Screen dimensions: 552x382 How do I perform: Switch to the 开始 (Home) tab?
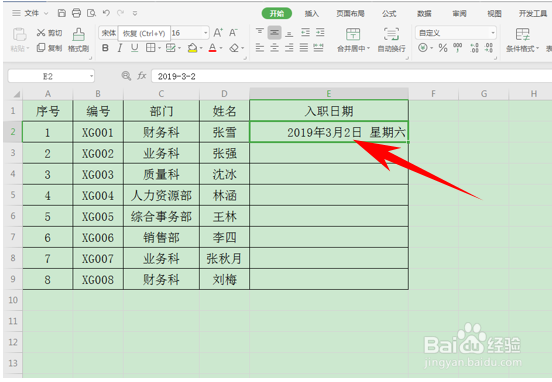(x=277, y=13)
